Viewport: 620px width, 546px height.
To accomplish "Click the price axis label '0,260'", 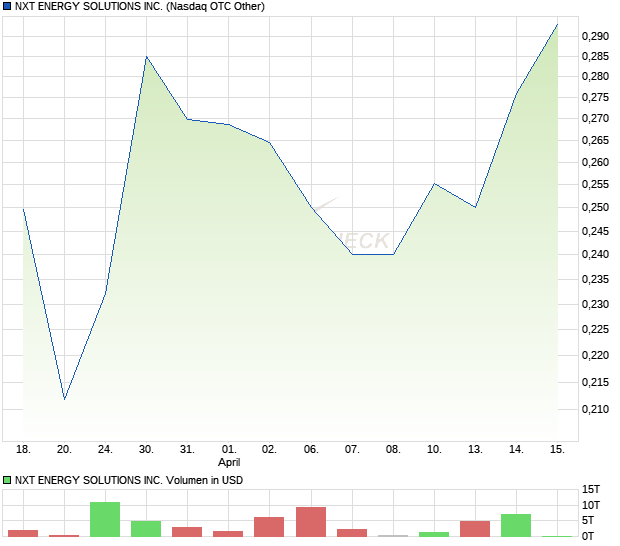I will [595, 162].
